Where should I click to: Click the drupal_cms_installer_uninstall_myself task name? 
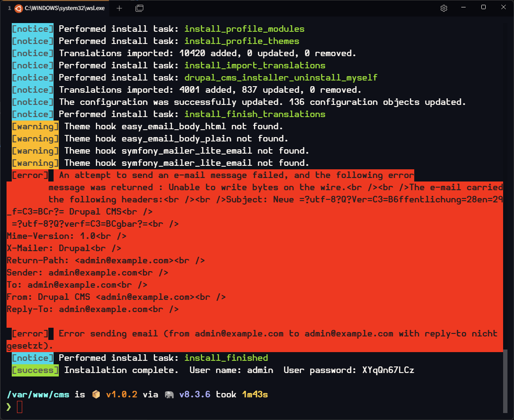pyautogui.click(x=281, y=78)
